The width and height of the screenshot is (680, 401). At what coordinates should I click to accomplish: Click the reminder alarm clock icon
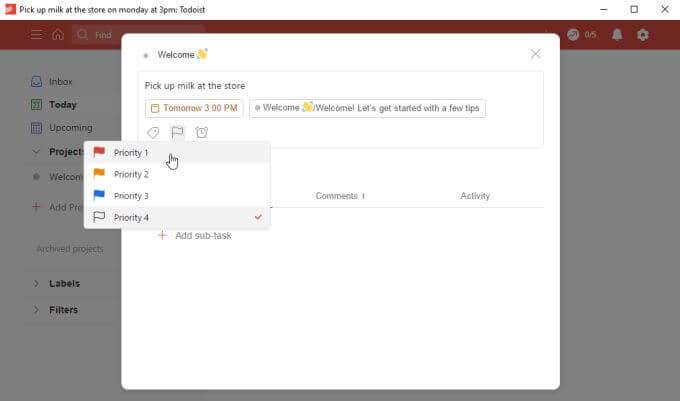point(202,132)
